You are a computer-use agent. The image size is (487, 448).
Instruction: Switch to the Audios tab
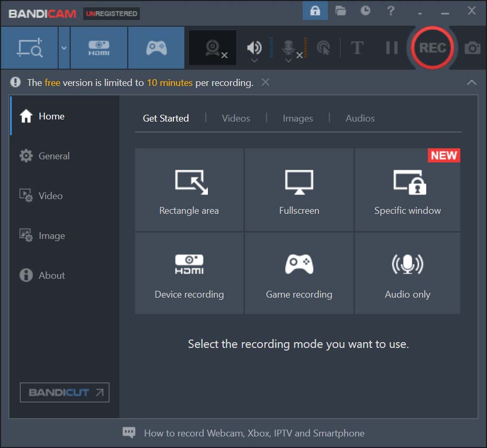(360, 118)
